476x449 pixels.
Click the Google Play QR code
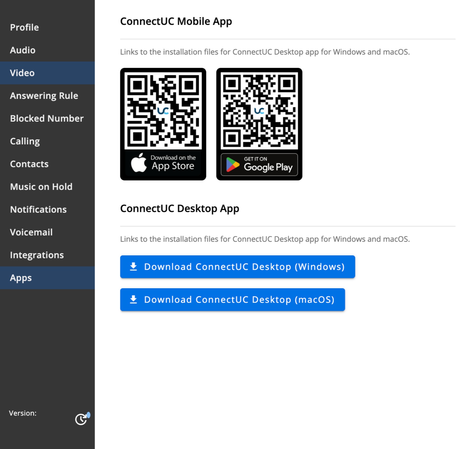pyautogui.click(x=259, y=111)
